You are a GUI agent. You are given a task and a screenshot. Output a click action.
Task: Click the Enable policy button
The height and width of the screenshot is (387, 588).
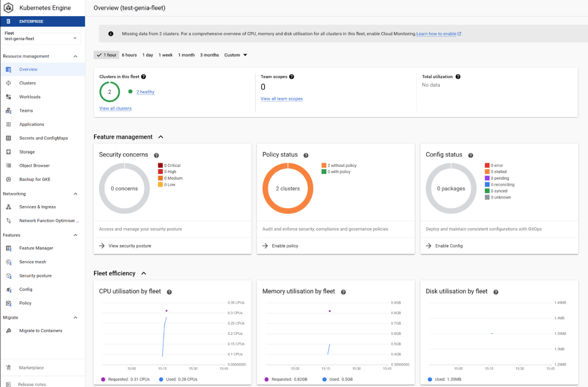click(x=285, y=246)
